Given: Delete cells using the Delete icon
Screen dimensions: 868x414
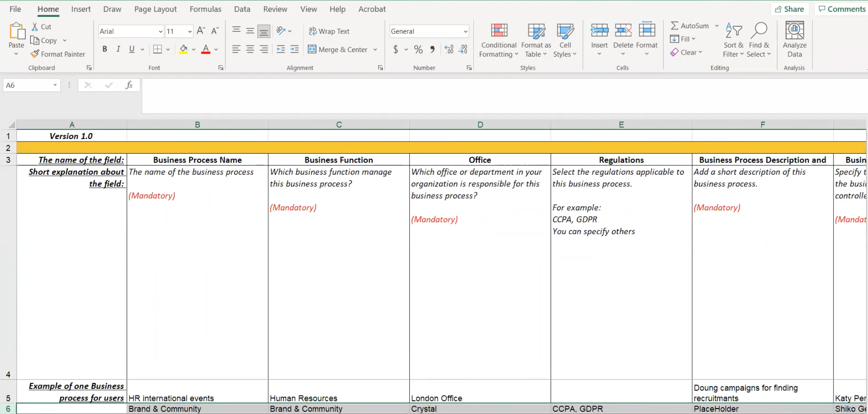Looking at the screenshot, I should [x=623, y=31].
